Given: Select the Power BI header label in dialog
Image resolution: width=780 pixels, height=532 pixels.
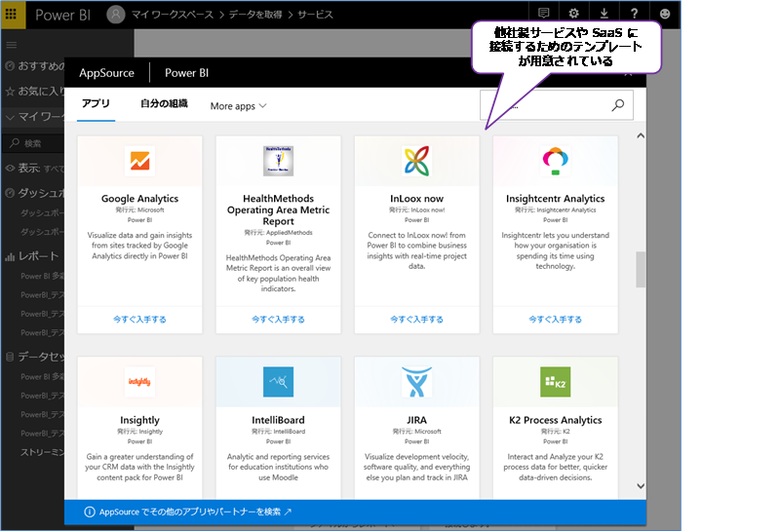Looking at the screenshot, I should coord(186,73).
